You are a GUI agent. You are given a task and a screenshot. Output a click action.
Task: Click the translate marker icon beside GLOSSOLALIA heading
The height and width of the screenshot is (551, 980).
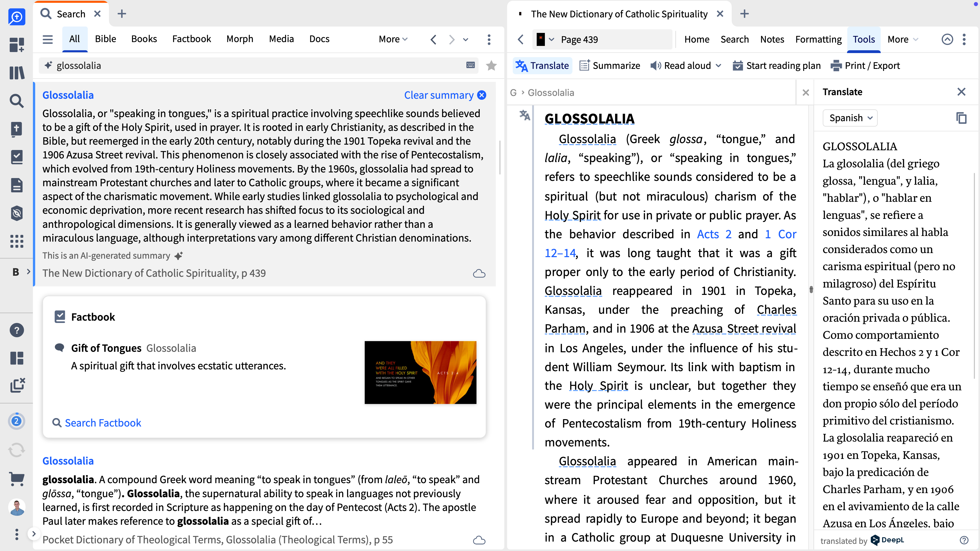[525, 115]
